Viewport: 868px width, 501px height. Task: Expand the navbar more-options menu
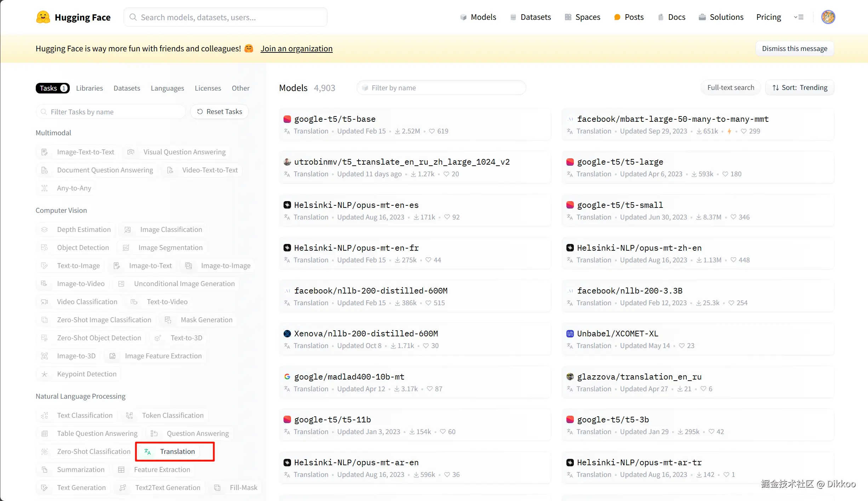click(799, 17)
